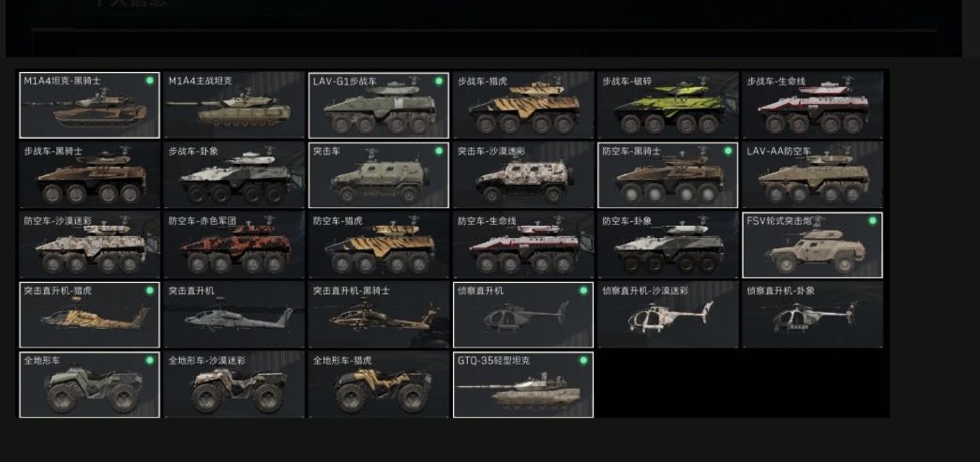Pick the 突击直升机-黑骑士 helicopter skin
Image resolution: width=980 pixels, height=462 pixels.
[379, 315]
